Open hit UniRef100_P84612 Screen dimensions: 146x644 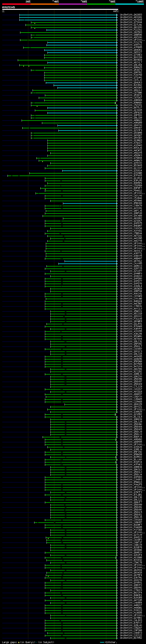(131, 191)
